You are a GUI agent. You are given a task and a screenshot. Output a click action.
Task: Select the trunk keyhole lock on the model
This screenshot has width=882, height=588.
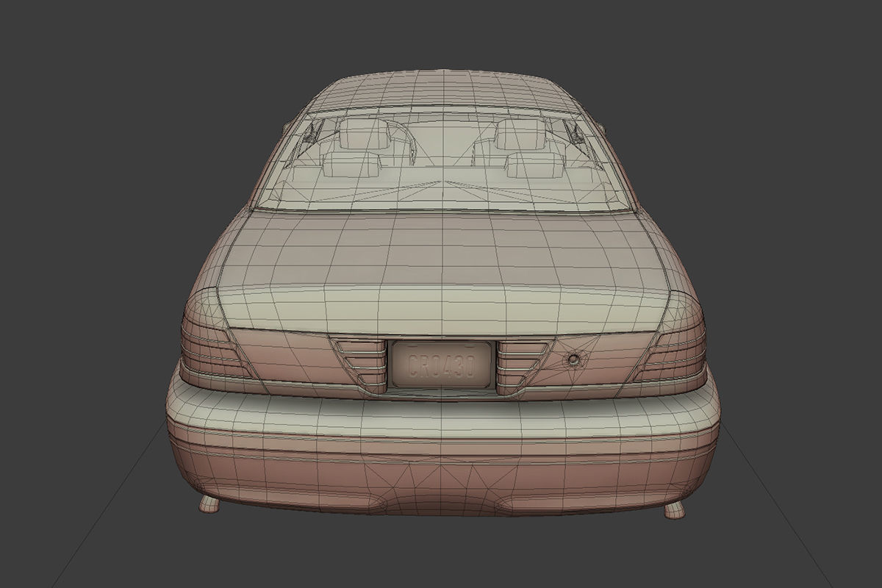573,360
